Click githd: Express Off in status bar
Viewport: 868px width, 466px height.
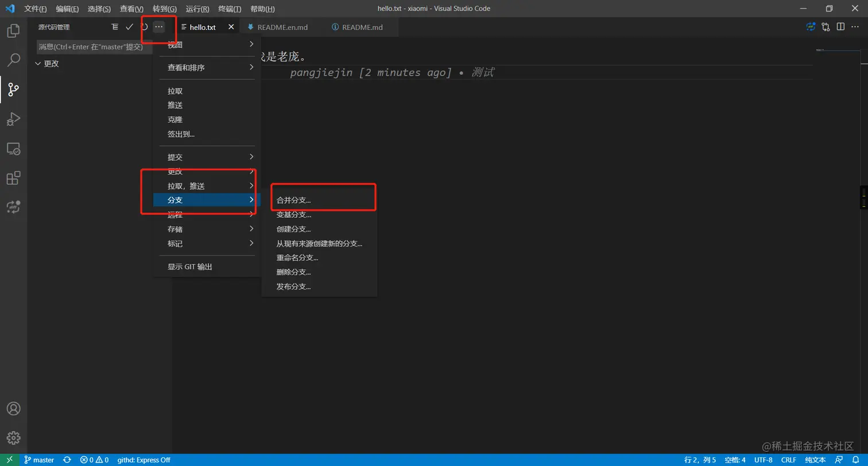pos(144,460)
